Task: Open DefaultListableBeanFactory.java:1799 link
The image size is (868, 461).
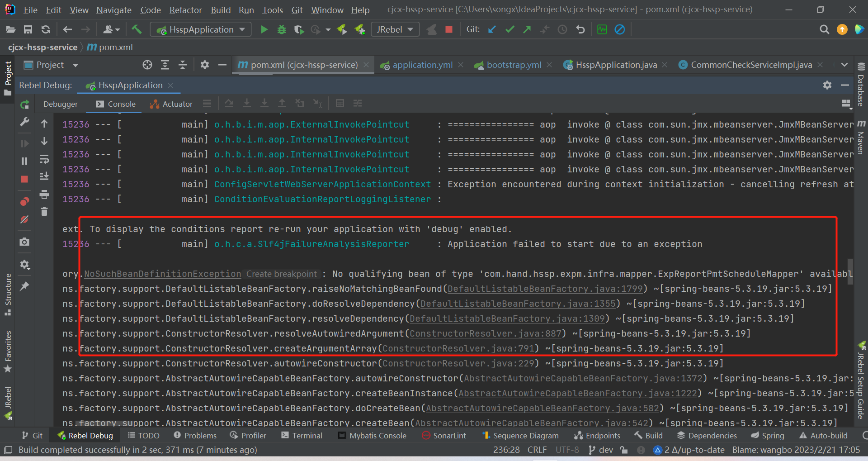Action: (x=545, y=289)
